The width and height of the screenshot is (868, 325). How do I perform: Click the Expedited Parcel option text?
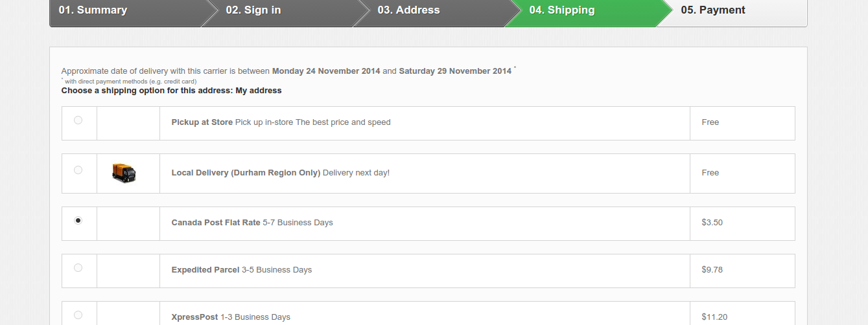click(205, 270)
